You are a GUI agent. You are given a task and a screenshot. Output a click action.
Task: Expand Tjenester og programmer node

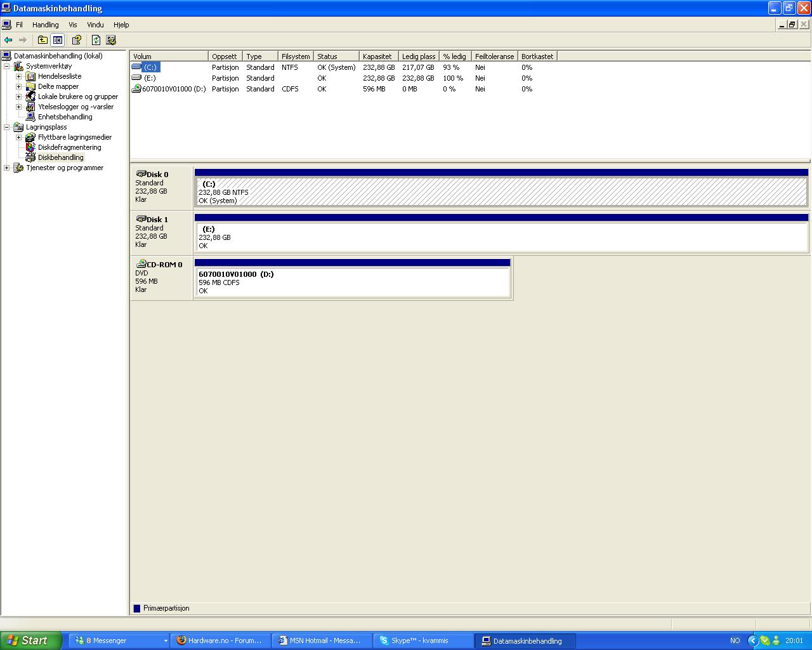(7, 168)
